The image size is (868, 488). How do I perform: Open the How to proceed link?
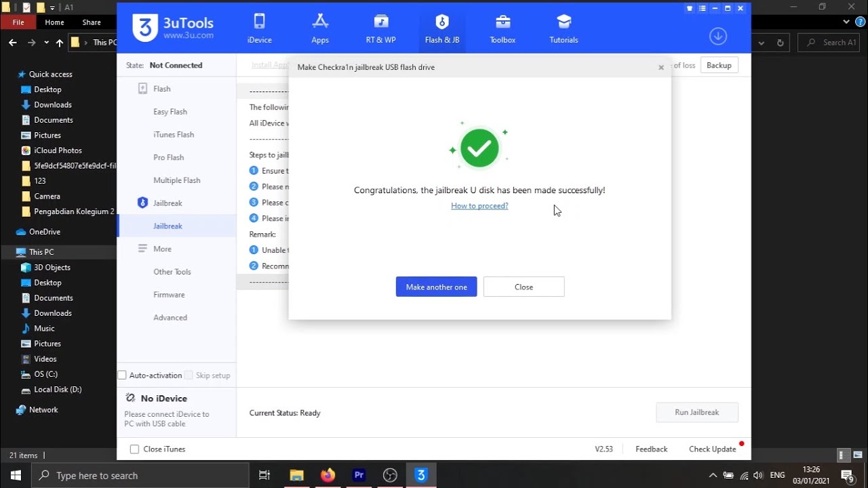479,205
